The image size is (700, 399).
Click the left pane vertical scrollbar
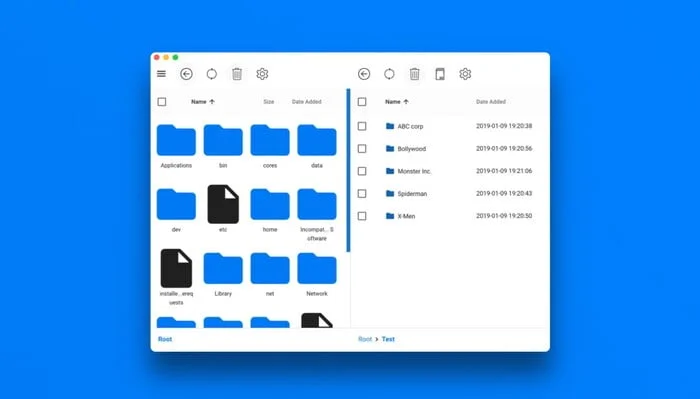tap(348, 170)
